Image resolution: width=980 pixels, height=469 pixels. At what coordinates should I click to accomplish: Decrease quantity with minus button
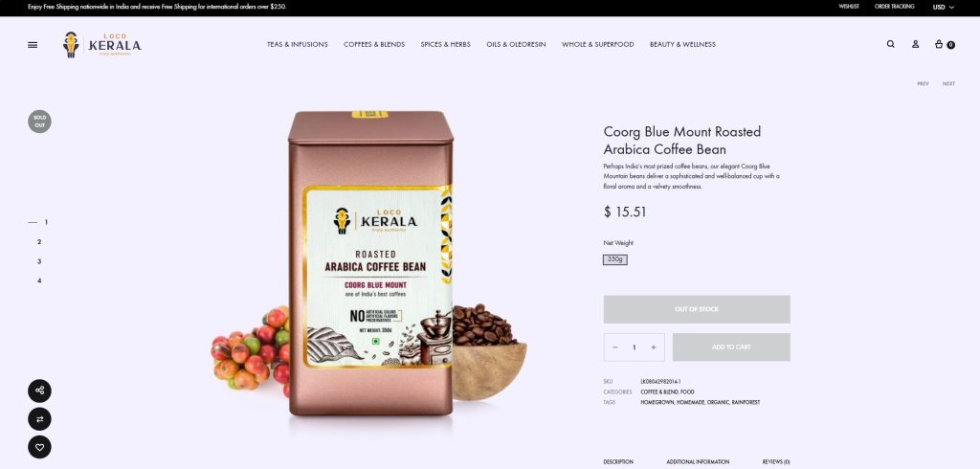pos(615,347)
